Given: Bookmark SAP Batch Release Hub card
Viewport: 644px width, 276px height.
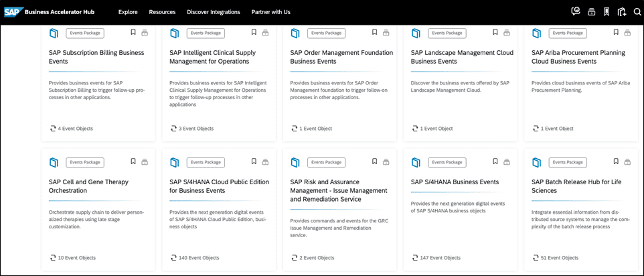Looking at the screenshot, I should tap(616, 161).
